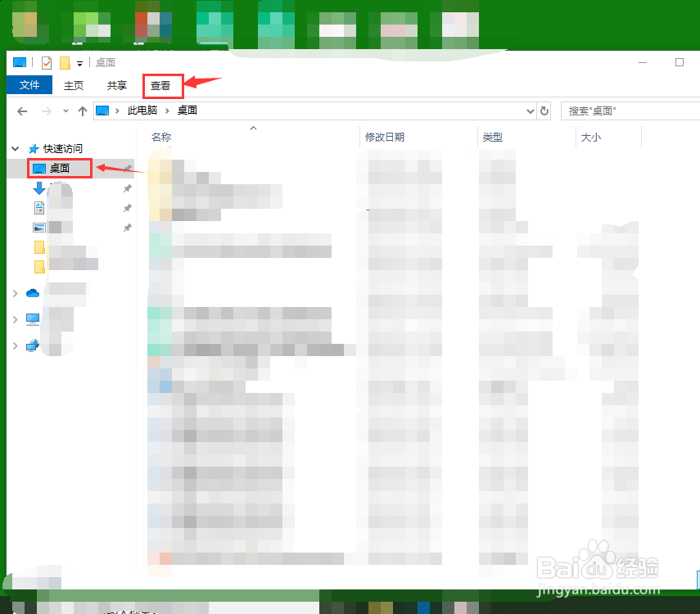
Task: Click the back navigation arrow
Action: [22, 111]
